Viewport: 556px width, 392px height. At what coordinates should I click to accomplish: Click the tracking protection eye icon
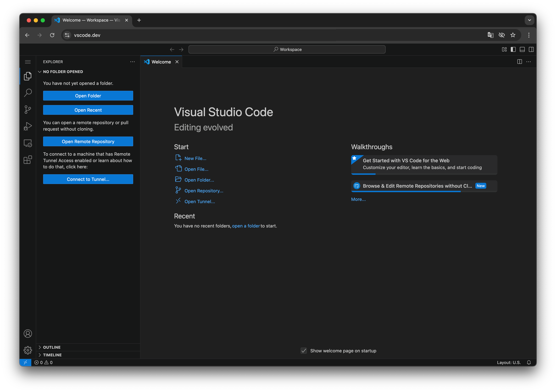point(502,35)
